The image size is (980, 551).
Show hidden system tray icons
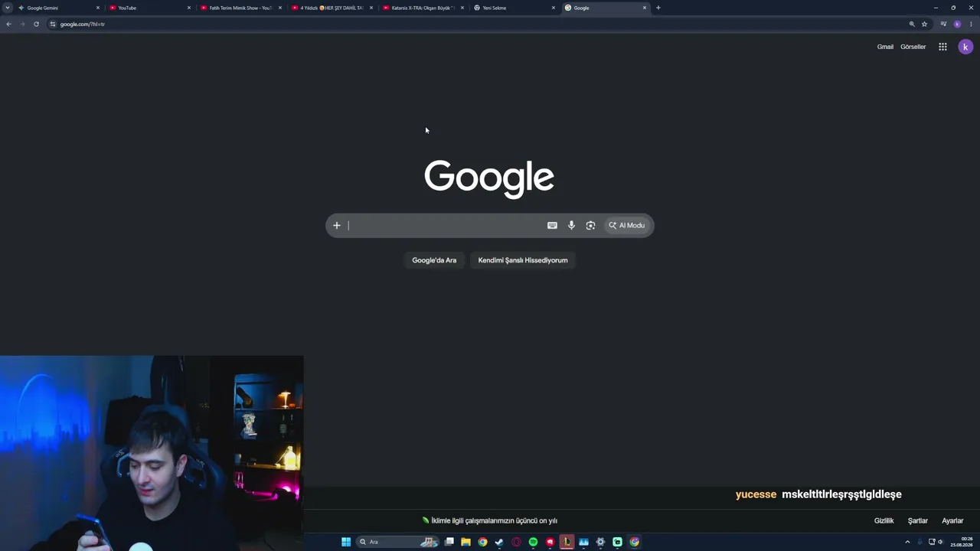pyautogui.click(x=908, y=542)
